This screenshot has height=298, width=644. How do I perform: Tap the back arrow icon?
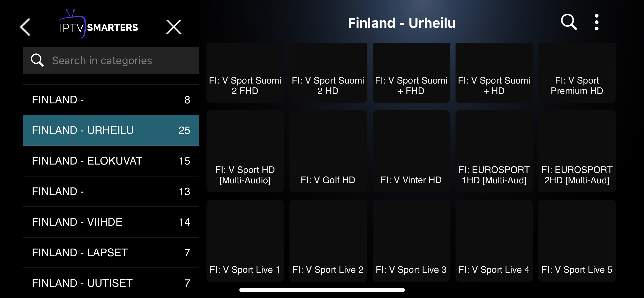point(25,27)
